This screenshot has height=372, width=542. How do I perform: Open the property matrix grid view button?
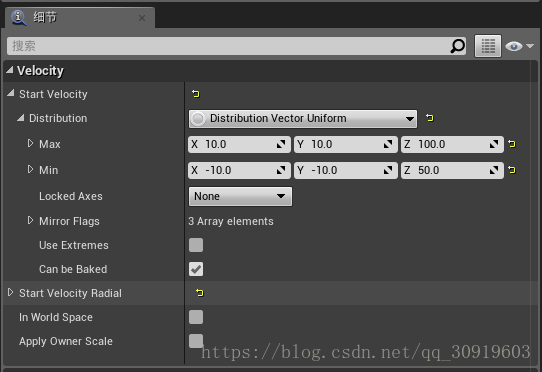(x=488, y=46)
